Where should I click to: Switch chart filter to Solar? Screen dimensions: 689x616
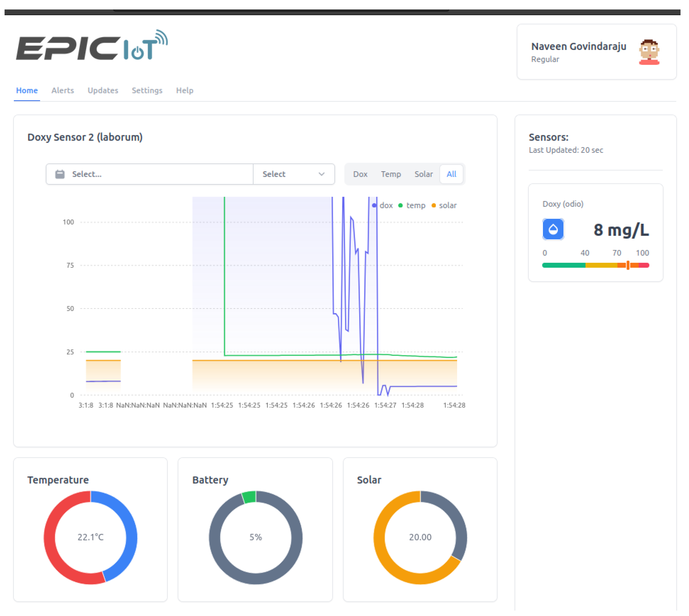click(x=423, y=174)
